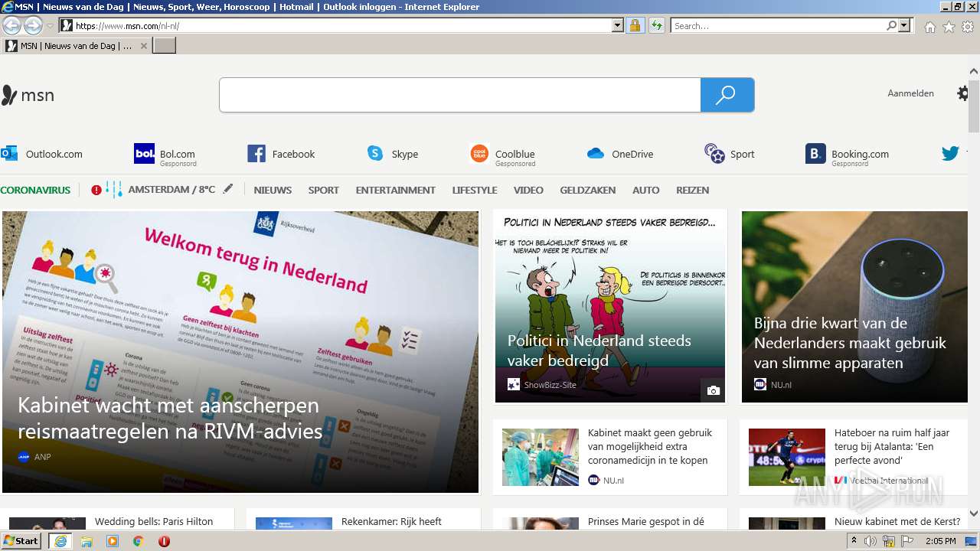The image size is (980, 551).
Task: Open Prinses Marie gespot article
Action: pyautogui.click(x=646, y=521)
